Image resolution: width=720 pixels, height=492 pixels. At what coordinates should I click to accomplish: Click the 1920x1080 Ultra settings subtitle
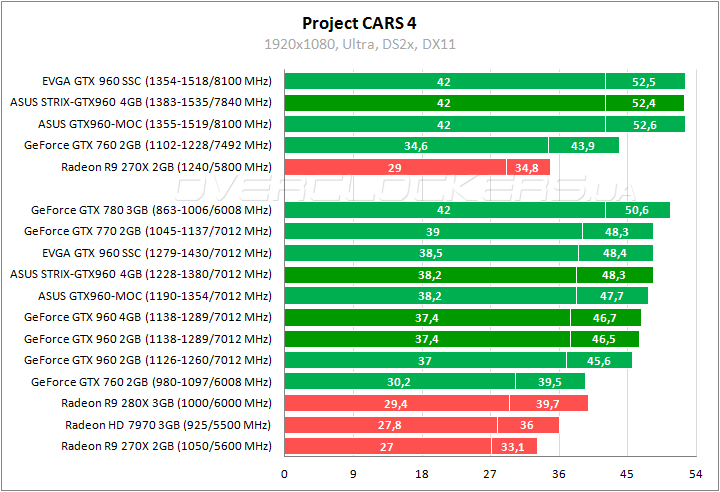[360, 44]
